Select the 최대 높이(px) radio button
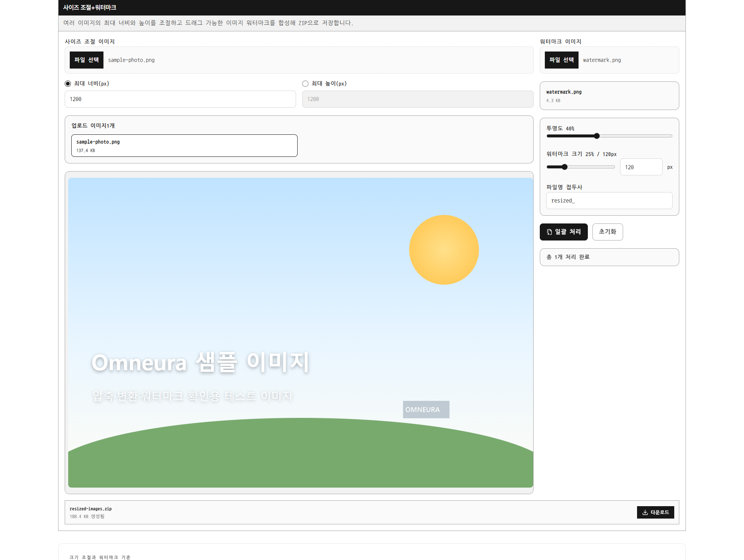The width and height of the screenshot is (744, 560). 305,84
